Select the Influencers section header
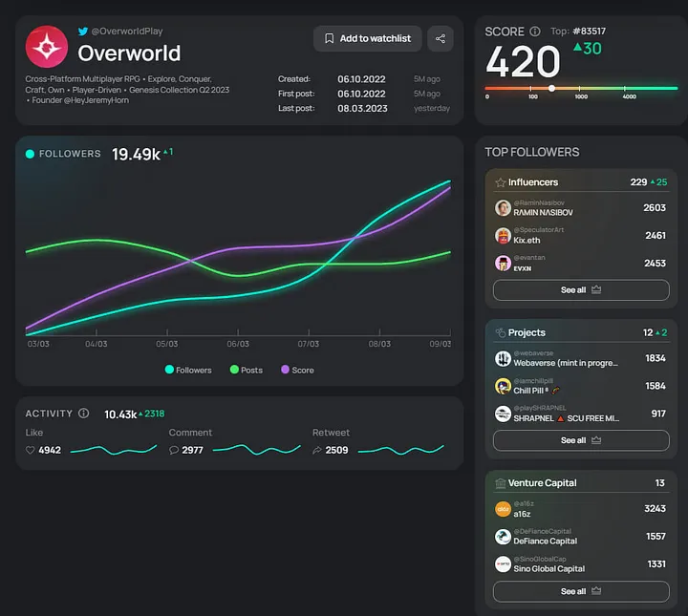Image resolution: width=688 pixels, height=616 pixels. 533,181
